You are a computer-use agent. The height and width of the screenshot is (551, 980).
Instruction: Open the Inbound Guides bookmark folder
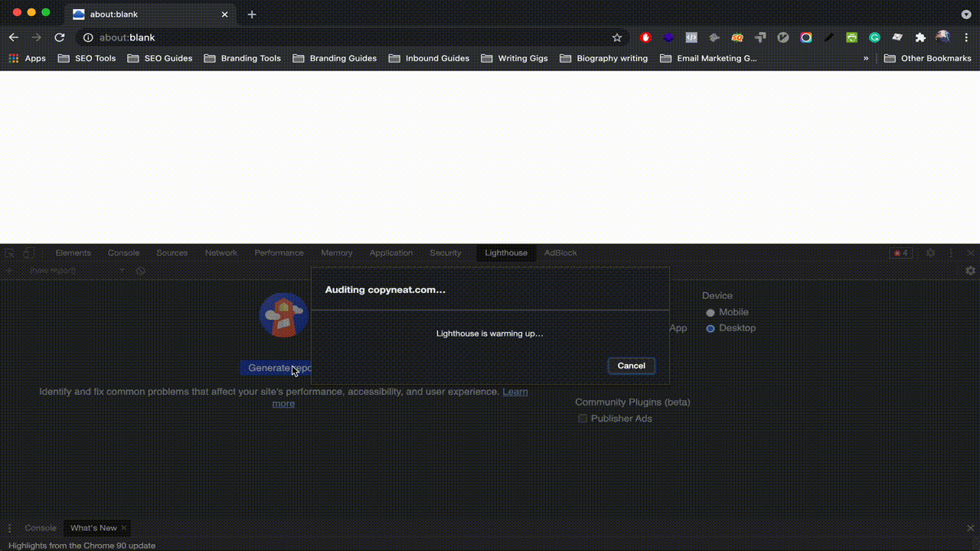point(430,58)
